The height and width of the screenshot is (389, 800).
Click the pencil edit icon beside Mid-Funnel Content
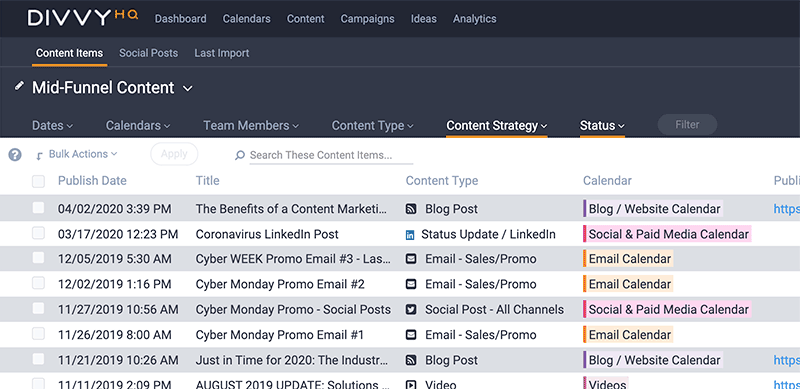coord(19,86)
